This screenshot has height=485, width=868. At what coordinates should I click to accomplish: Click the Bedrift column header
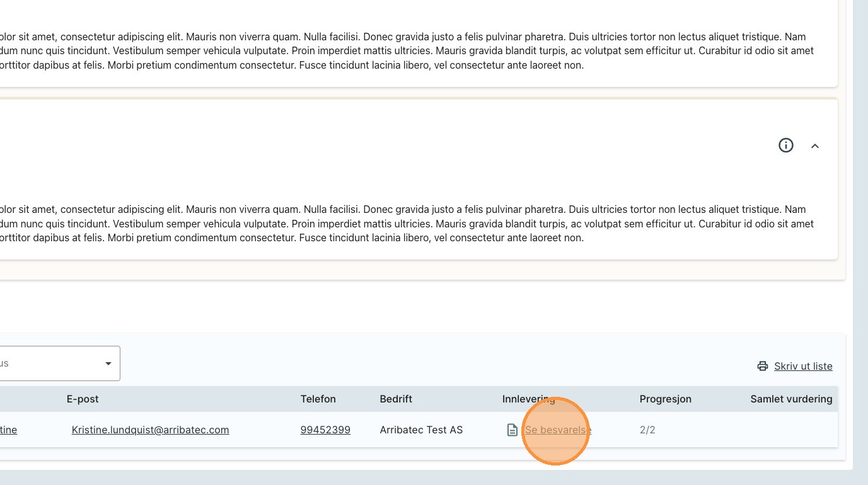(x=396, y=399)
